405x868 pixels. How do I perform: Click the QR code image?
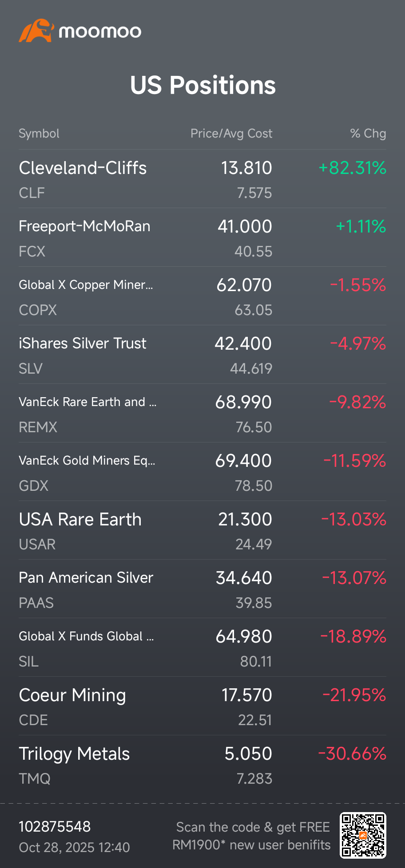click(x=363, y=835)
